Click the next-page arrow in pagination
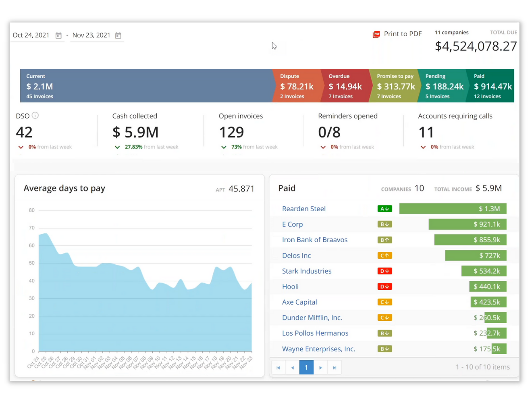 320,367
